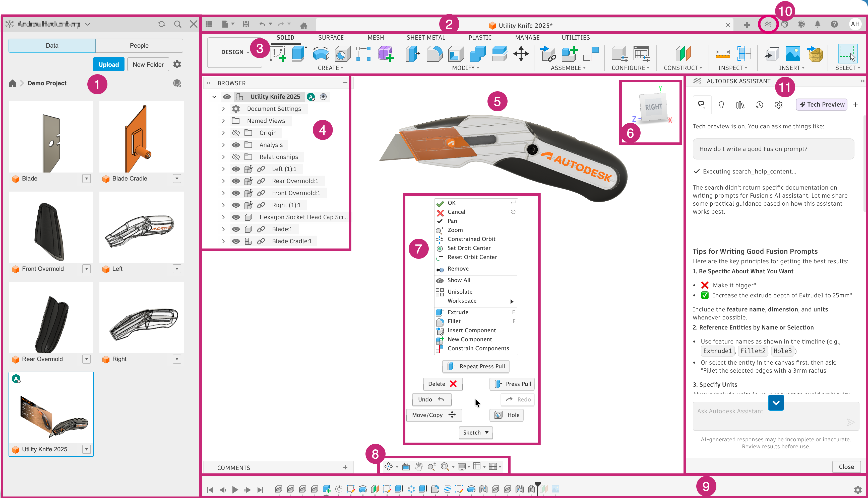This screenshot has width=868, height=498.
Task: Click the Upload button in the data panel
Action: tap(108, 64)
